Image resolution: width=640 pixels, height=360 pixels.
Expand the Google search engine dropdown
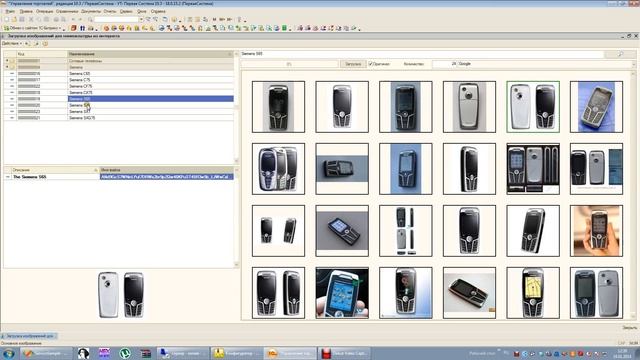coord(633,64)
